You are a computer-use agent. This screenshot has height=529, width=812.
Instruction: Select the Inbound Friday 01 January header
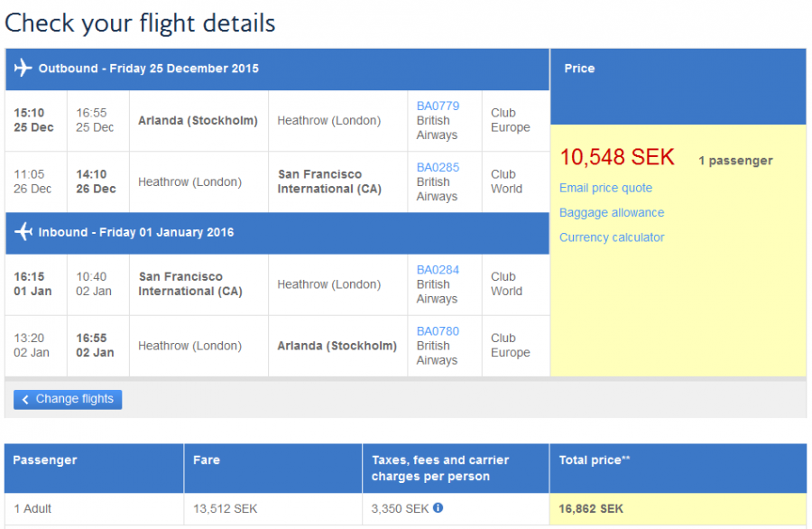tap(135, 233)
